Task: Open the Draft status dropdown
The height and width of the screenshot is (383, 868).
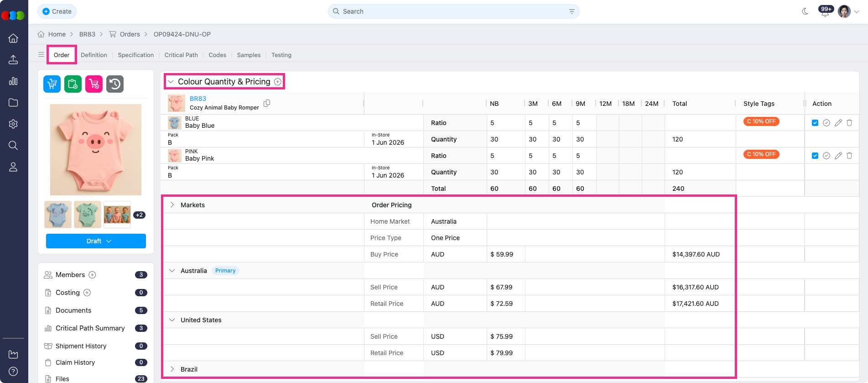Action: (x=96, y=241)
